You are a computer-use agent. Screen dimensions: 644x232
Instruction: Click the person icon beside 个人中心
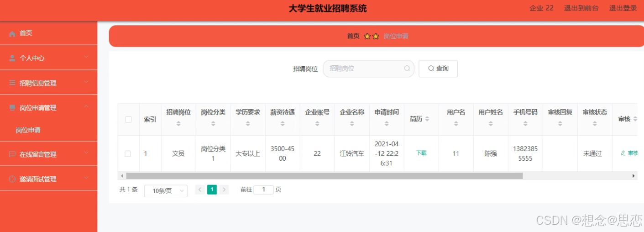point(12,58)
